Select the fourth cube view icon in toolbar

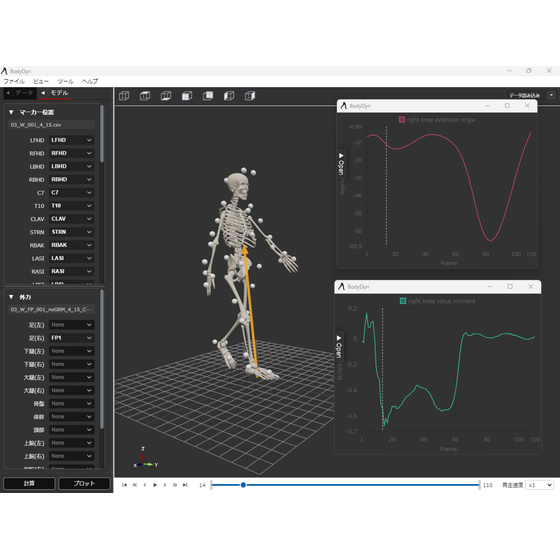coord(187,96)
